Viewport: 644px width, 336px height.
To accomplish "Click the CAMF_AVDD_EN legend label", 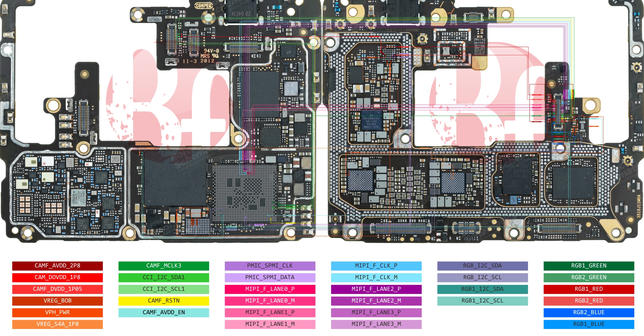I will (164, 312).
